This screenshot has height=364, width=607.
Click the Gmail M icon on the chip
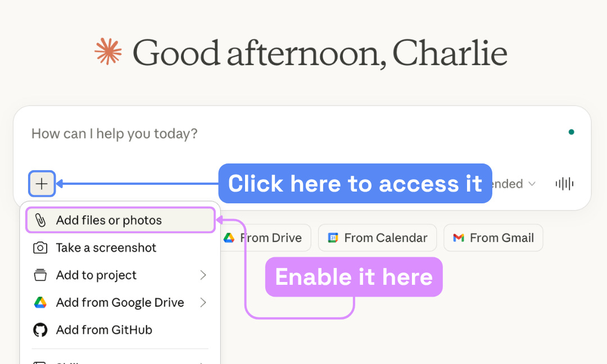click(459, 238)
